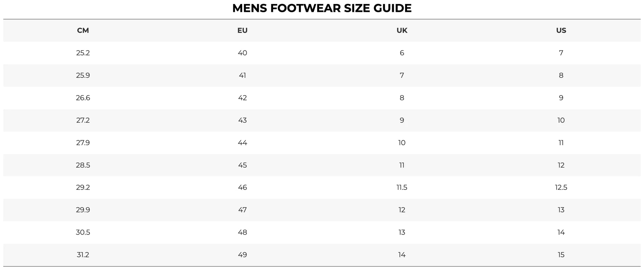Click EU size 43 cell
The height and width of the screenshot is (269, 644).
(x=242, y=120)
